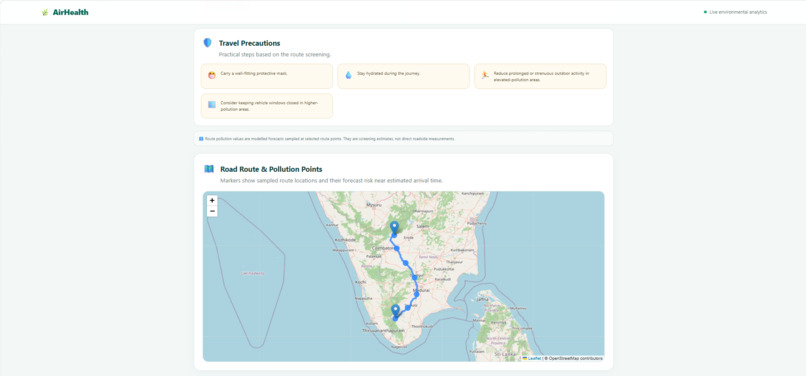This screenshot has height=376, width=806.
Task: Click the Ukraine flag icon beside Leaflet
Action: pos(525,358)
